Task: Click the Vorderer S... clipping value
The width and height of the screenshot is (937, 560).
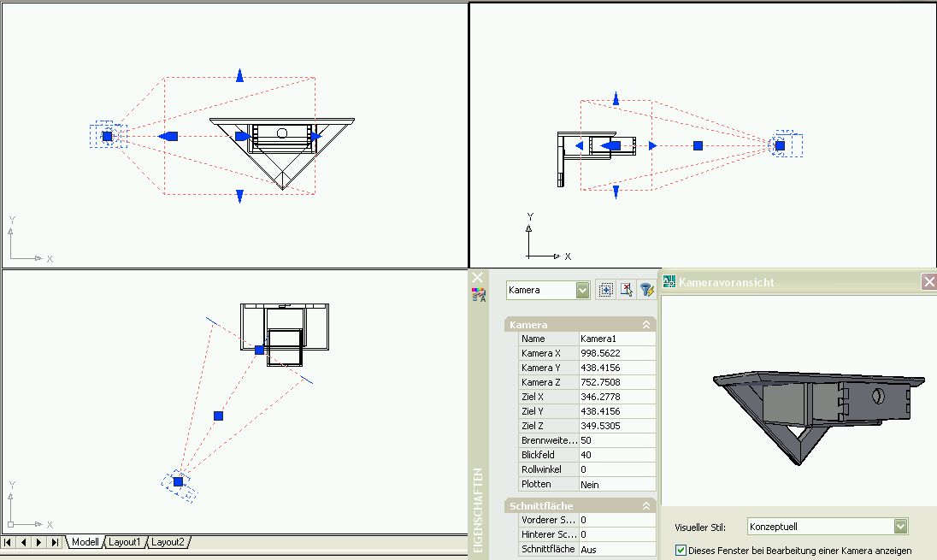Action: point(617,520)
